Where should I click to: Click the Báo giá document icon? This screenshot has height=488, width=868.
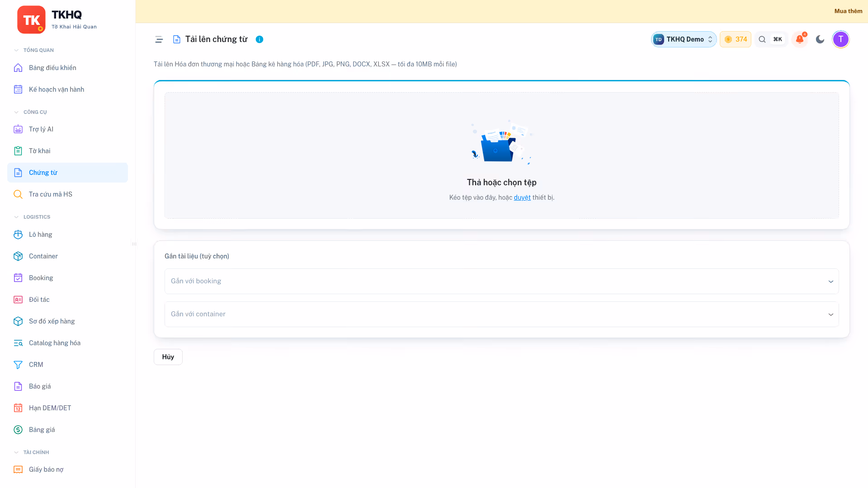click(18, 386)
